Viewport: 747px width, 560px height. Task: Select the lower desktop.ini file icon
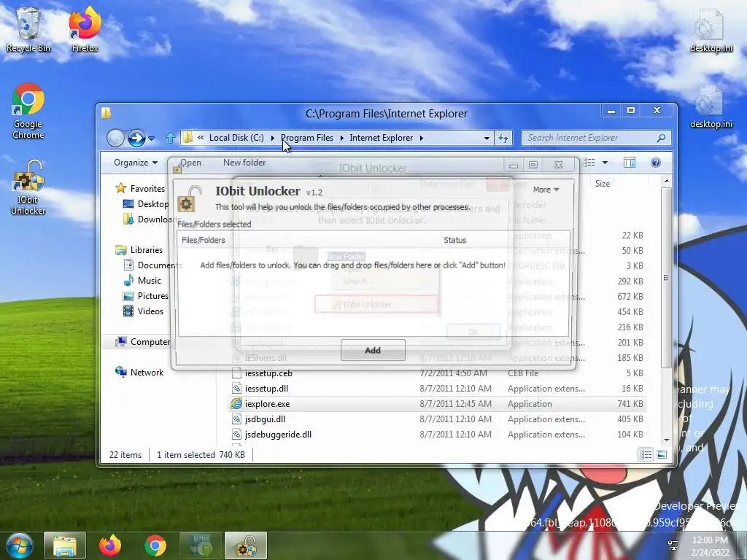click(x=711, y=106)
